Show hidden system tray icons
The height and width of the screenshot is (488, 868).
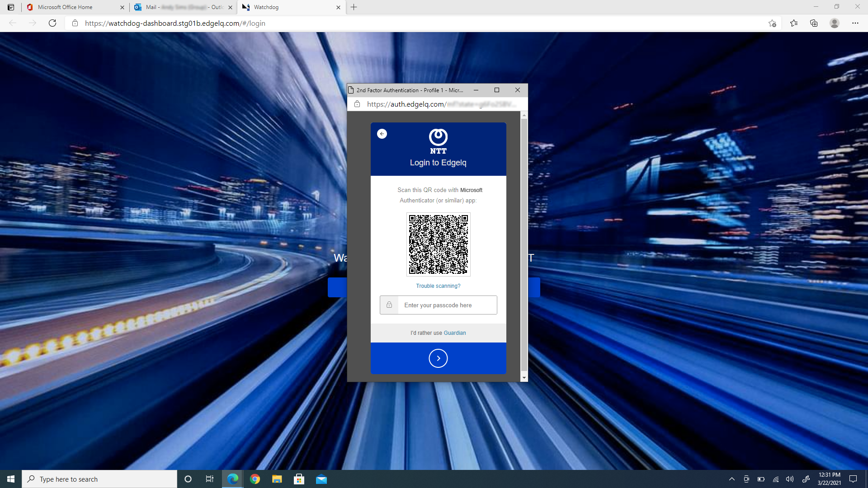pos(732,479)
